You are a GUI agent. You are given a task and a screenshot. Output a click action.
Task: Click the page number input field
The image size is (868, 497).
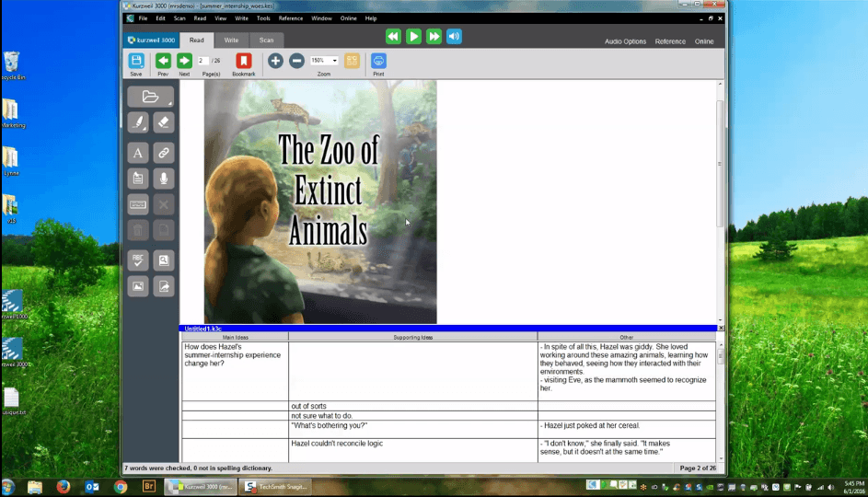[203, 61]
